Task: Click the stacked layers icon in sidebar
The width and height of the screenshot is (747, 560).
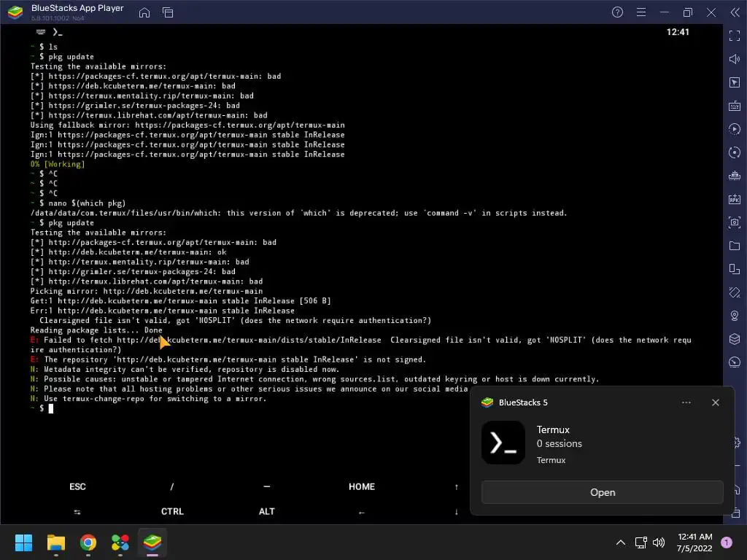Action: pos(735,339)
